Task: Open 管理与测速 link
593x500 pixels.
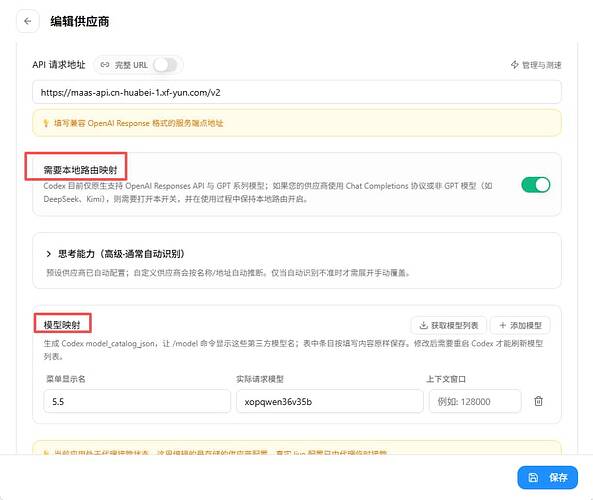Action: pyautogui.click(x=536, y=65)
